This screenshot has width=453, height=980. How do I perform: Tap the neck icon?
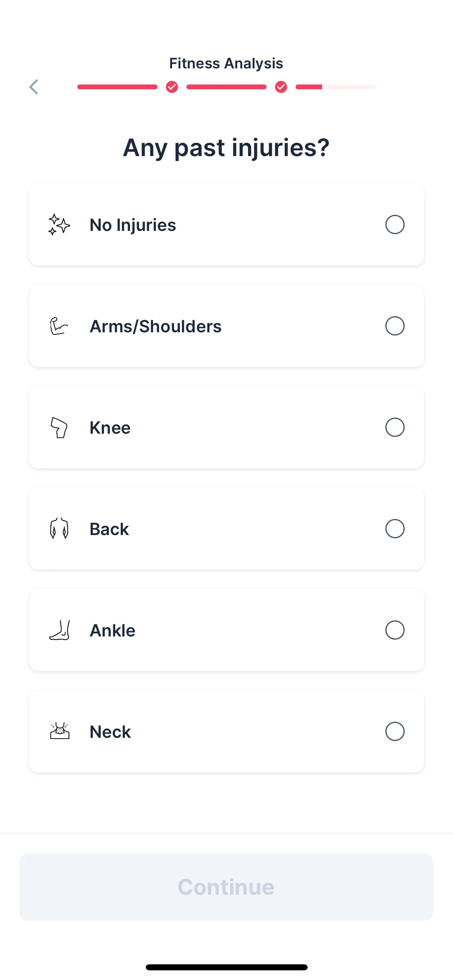60,731
